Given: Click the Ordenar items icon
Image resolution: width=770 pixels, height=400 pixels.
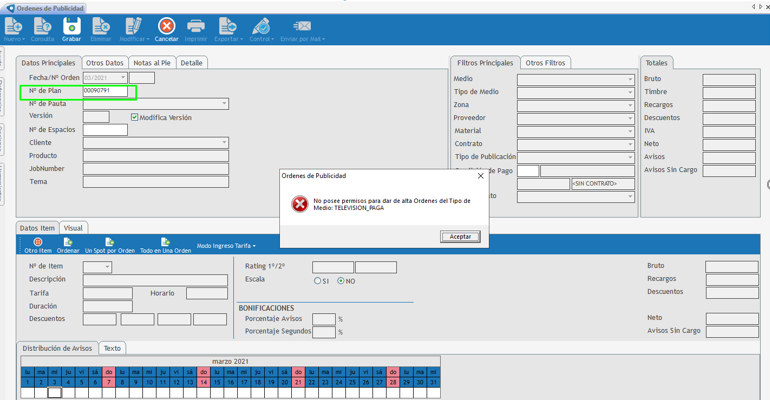Looking at the screenshot, I should 68,244.
